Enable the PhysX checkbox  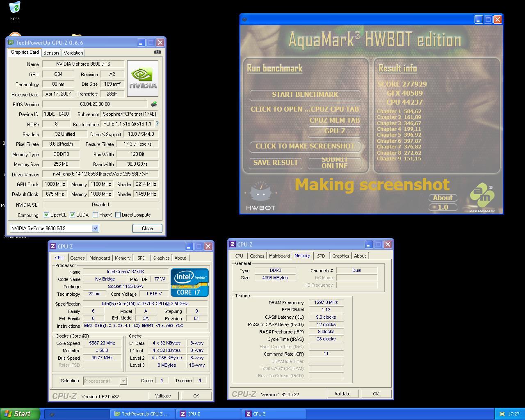[x=95, y=215]
